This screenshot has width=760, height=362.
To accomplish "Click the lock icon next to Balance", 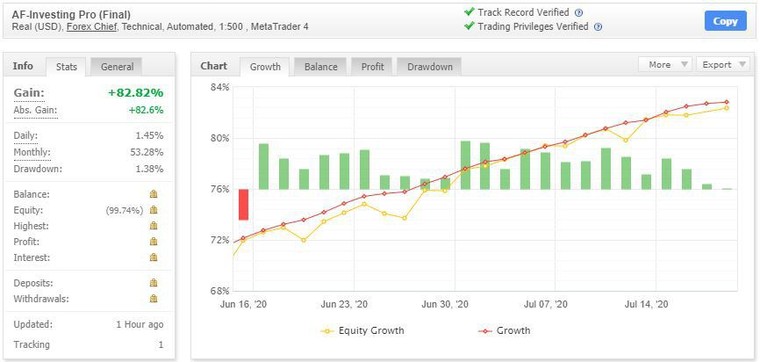I will (x=154, y=194).
